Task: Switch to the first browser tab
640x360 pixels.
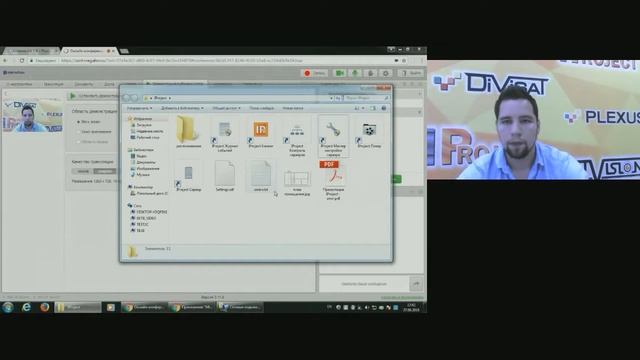Action: pos(30,51)
